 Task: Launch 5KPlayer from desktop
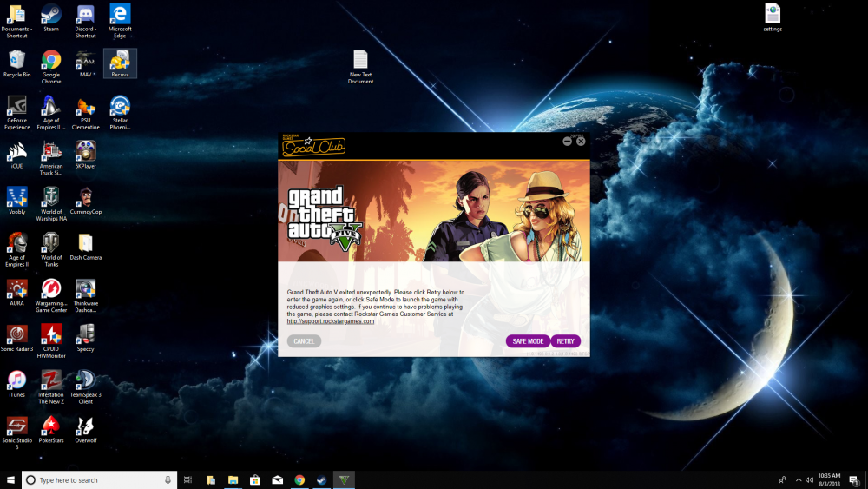[x=85, y=155]
